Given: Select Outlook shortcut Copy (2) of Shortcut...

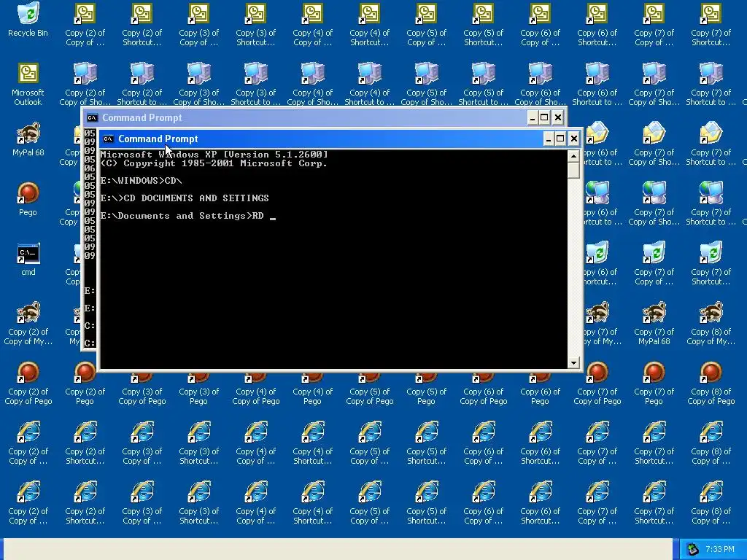Looking at the screenshot, I should [142, 25].
